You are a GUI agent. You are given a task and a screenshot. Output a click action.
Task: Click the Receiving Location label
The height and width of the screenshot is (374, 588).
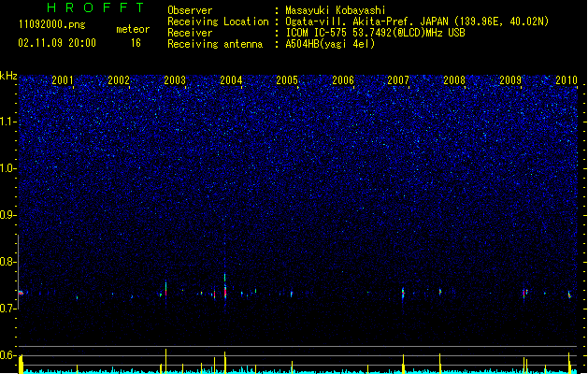(x=218, y=22)
